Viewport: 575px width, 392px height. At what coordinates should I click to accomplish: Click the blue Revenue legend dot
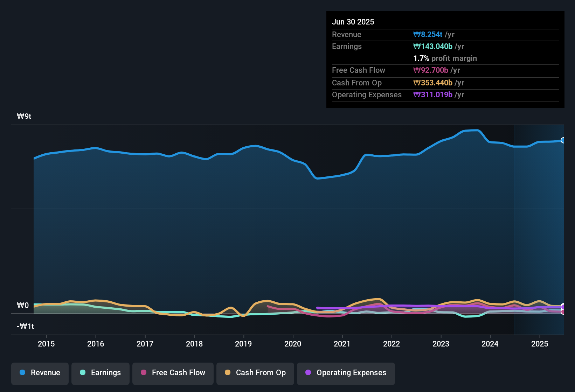[x=23, y=373]
